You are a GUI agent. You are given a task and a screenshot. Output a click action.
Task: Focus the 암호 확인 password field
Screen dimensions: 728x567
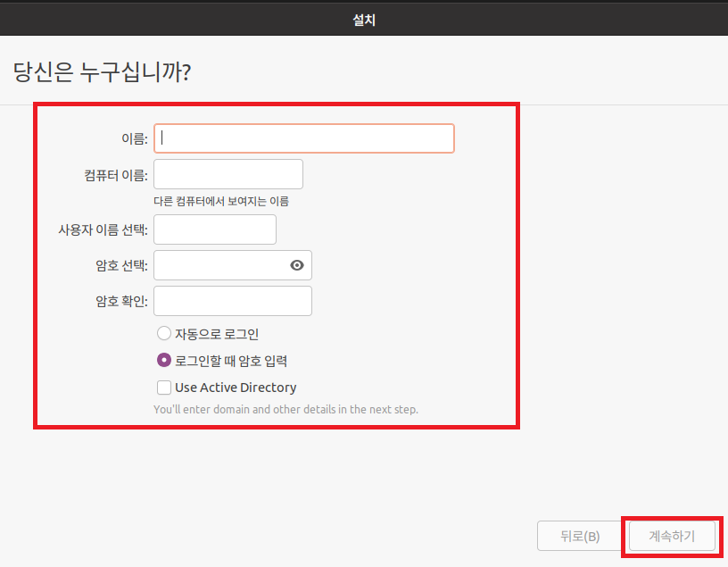tap(233, 301)
